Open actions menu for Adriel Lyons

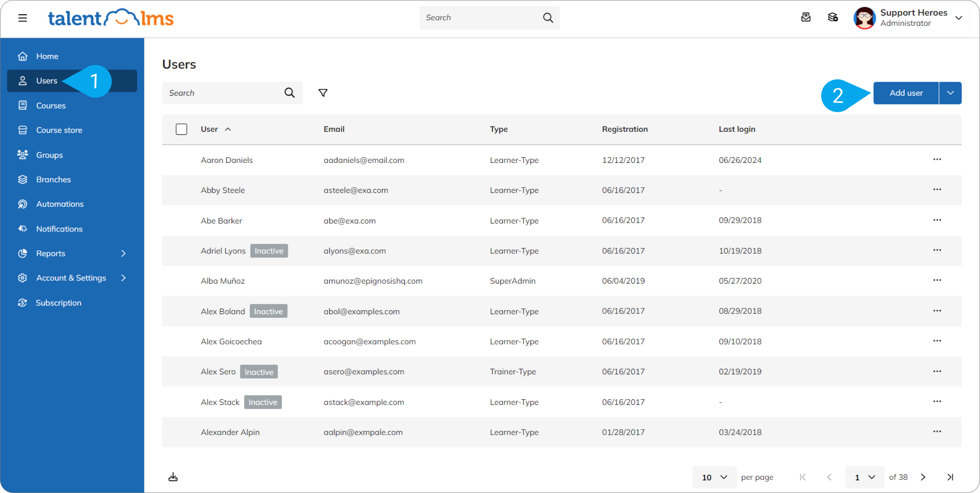pos(937,250)
